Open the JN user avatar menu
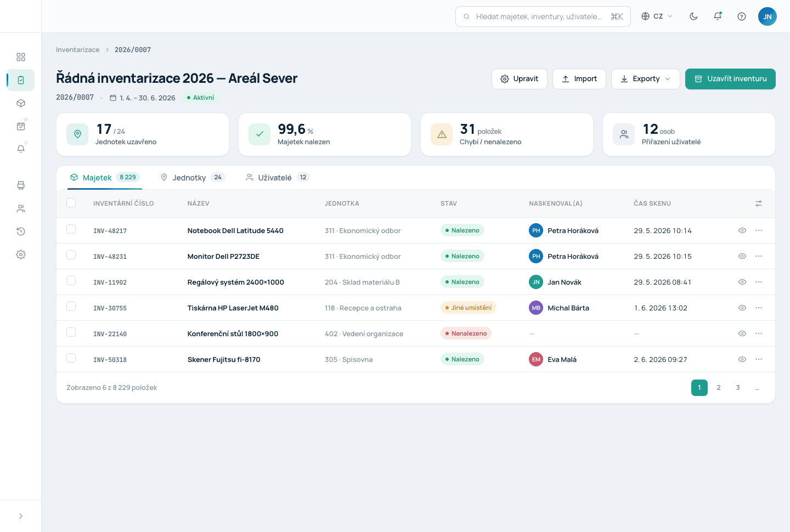Image resolution: width=790 pixels, height=532 pixels. [768, 16]
